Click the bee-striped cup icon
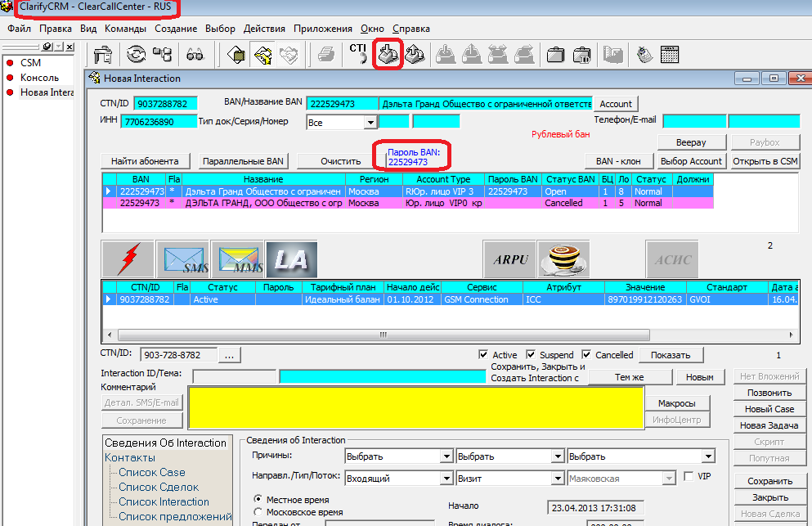Image resolution: width=812 pixels, height=526 pixels. click(563, 259)
